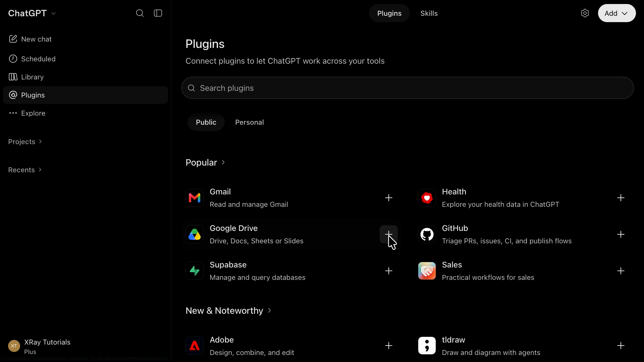This screenshot has height=362, width=644.
Task: Select the Public filter tab
Action: point(206,122)
